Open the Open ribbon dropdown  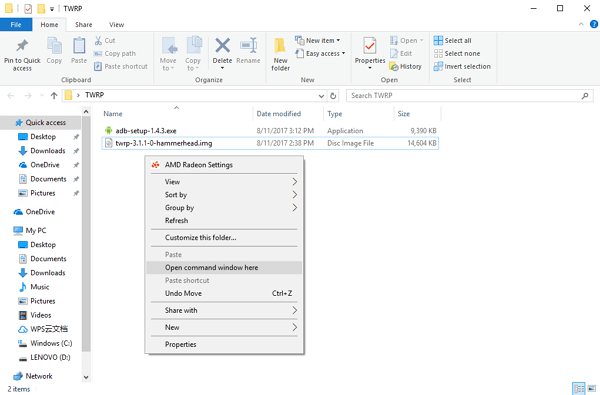[406, 40]
